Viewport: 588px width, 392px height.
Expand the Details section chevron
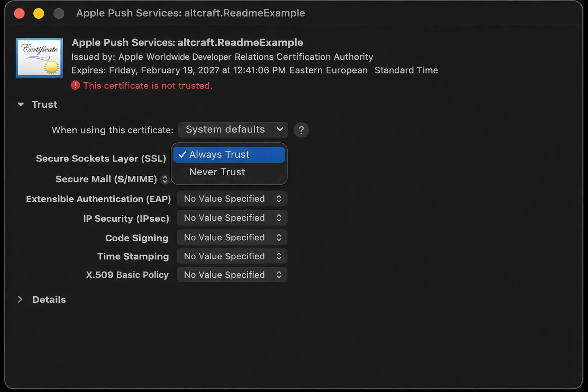coord(20,299)
